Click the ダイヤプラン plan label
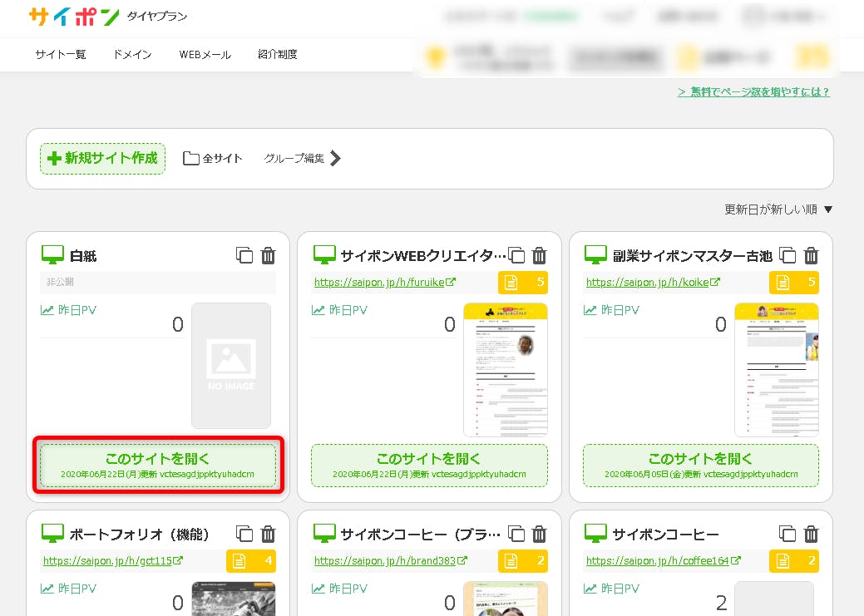The image size is (864, 616). [x=157, y=17]
